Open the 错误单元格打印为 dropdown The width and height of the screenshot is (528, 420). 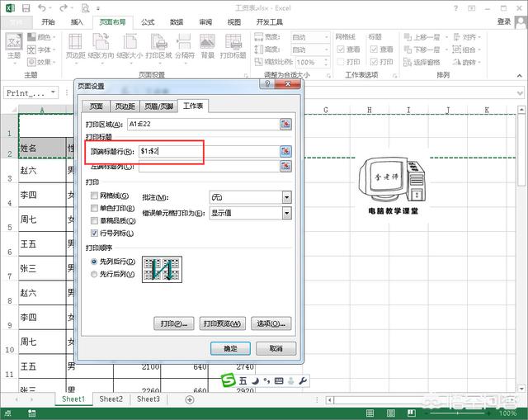(x=286, y=213)
